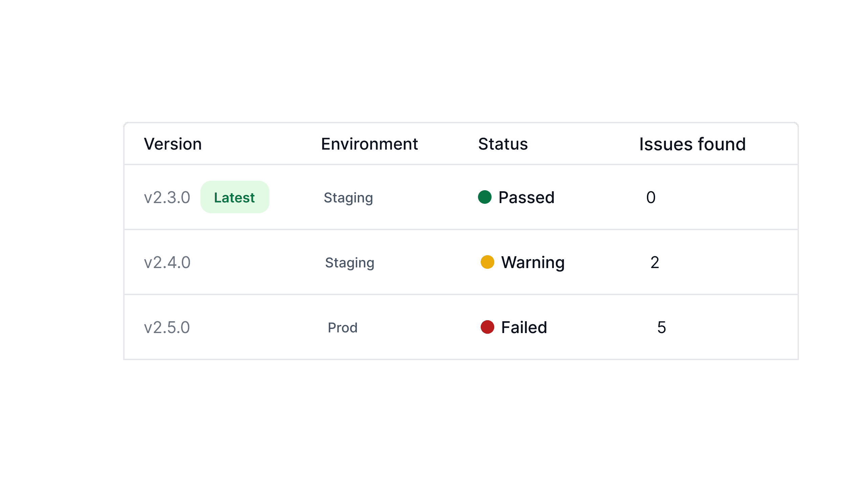Click the yellow Warning status dot
This screenshot has width=868, height=482.
[x=487, y=262]
